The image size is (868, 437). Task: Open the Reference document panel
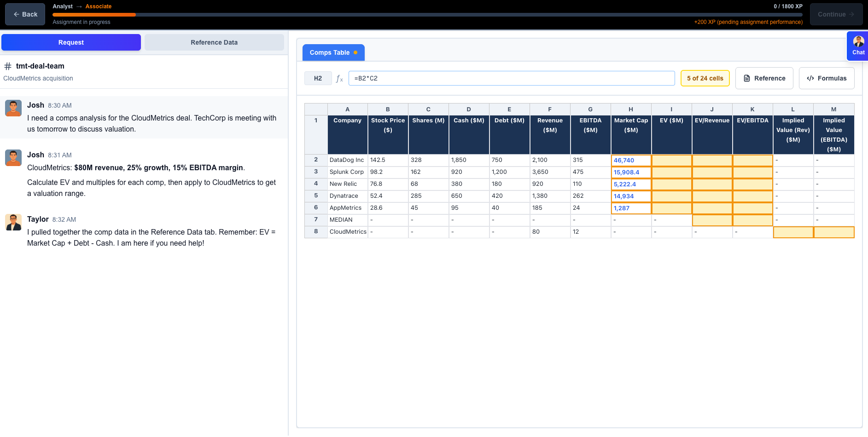pyautogui.click(x=764, y=78)
